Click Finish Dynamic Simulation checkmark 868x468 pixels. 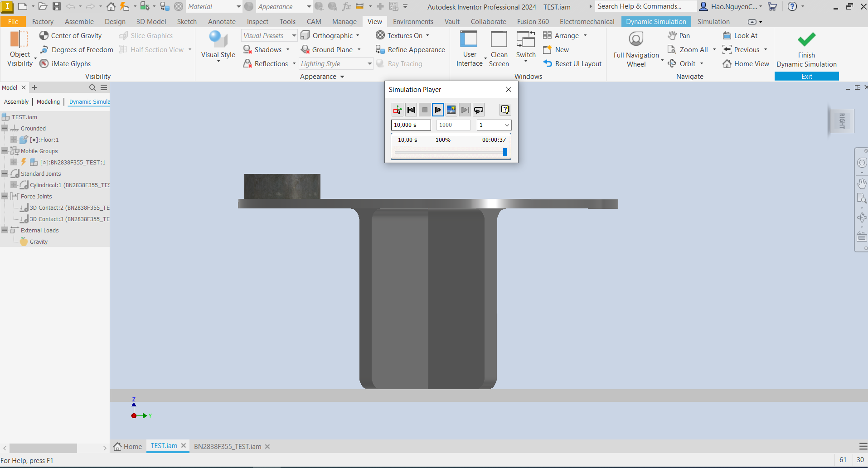[x=806, y=40]
